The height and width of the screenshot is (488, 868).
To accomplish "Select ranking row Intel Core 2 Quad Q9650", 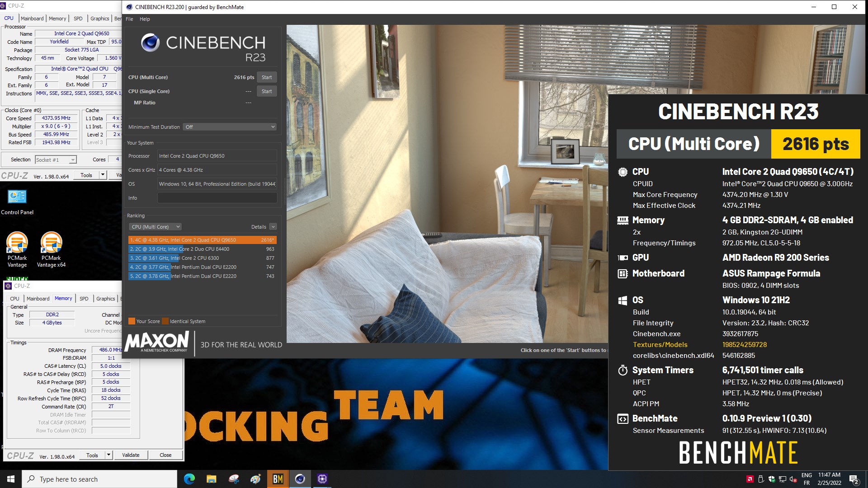I will tap(202, 240).
